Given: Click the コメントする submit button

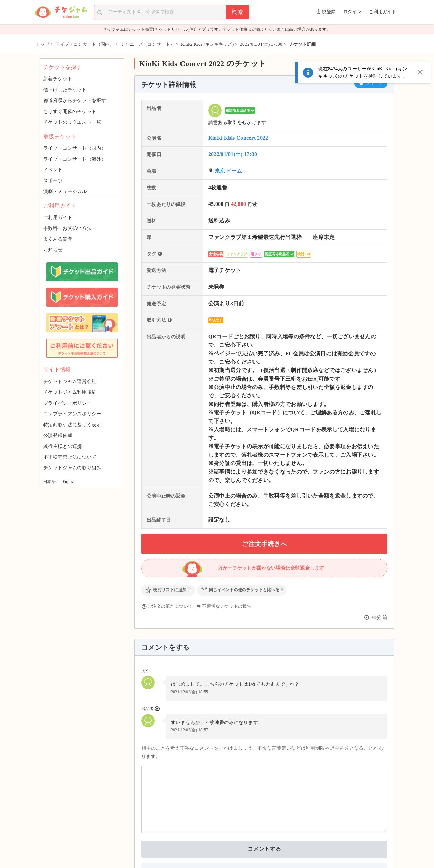Looking at the screenshot, I should tap(264, 849).
